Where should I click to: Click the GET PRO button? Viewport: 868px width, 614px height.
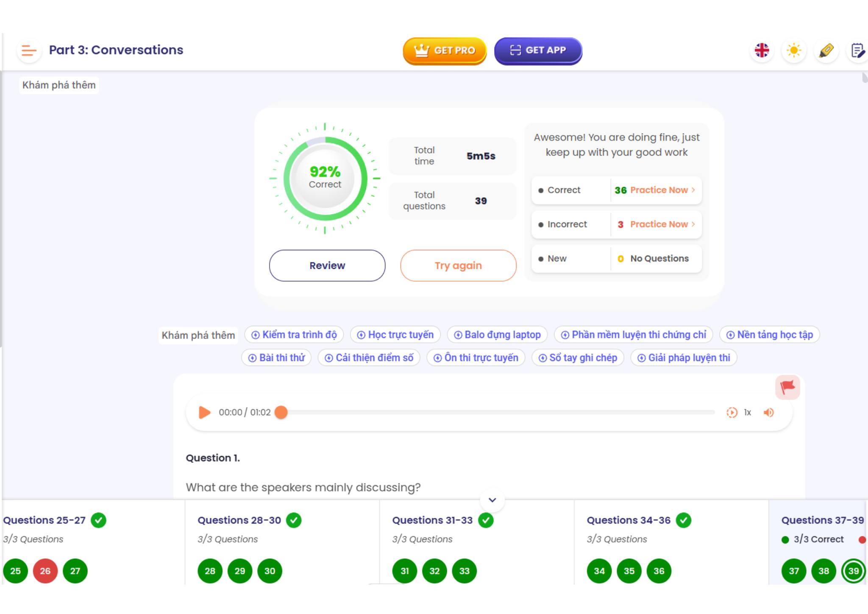click(445, 50)
